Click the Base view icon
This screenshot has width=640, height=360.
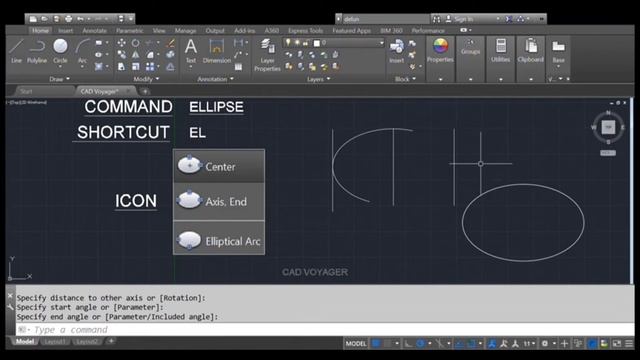[558, 51]
